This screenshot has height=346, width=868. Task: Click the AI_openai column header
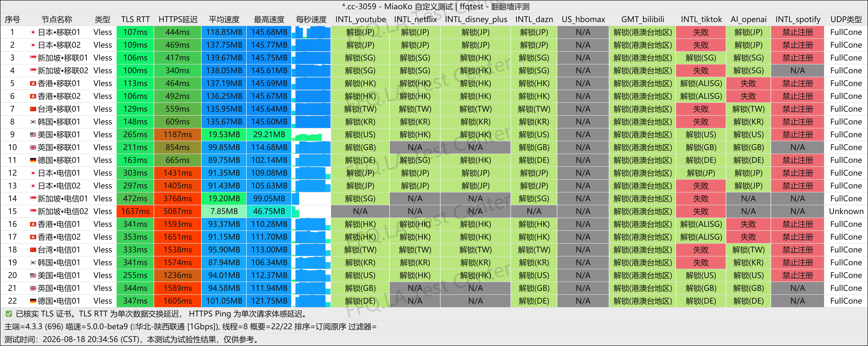748,19
